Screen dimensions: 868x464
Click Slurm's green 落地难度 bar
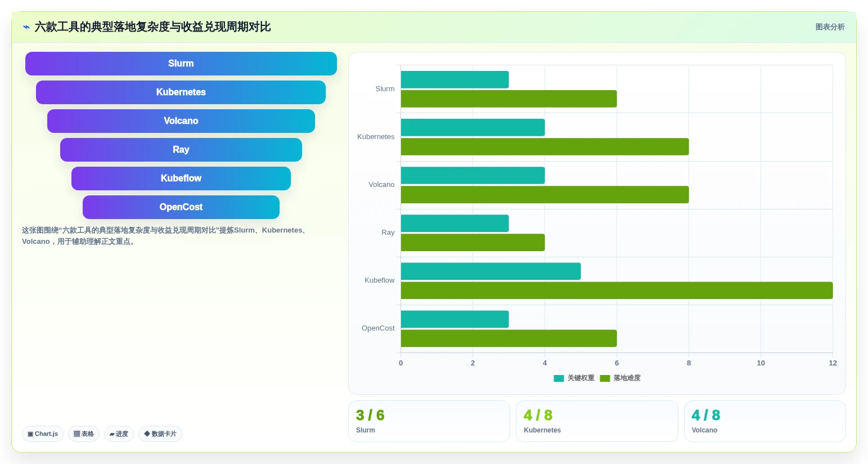[509, 99]
